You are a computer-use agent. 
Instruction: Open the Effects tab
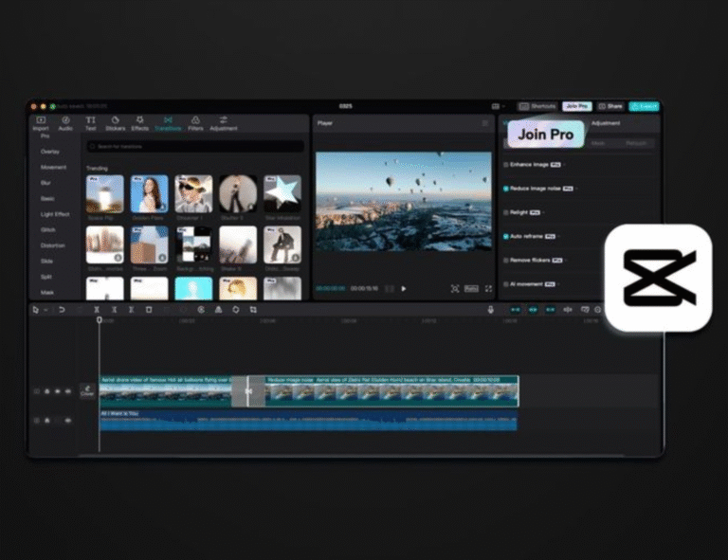pos(139,123)
